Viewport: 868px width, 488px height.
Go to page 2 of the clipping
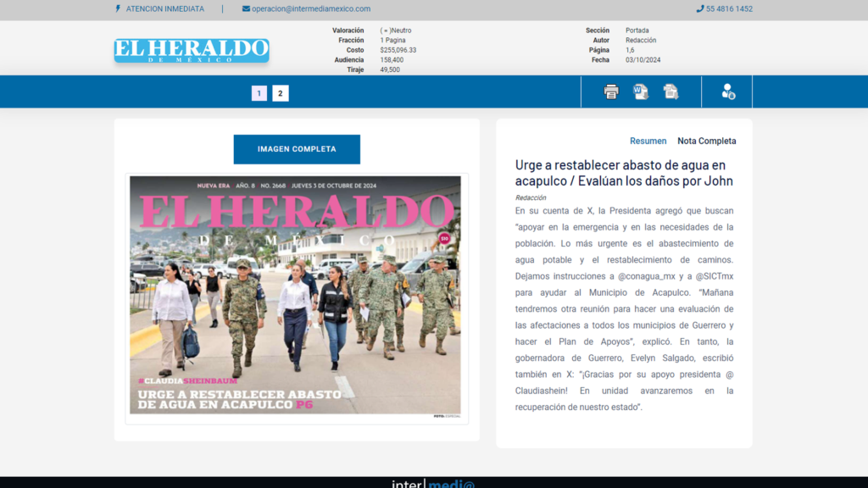tap(280, 93)
